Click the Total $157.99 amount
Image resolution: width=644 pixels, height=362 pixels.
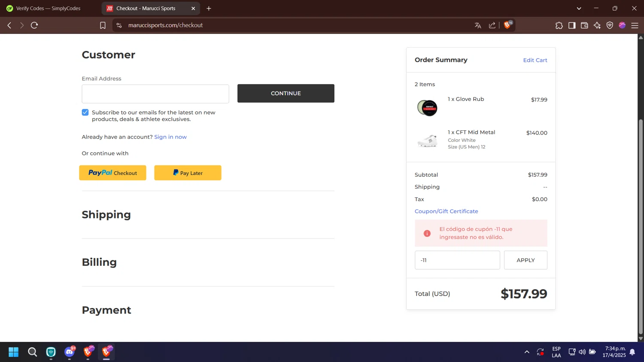[524, 294]
